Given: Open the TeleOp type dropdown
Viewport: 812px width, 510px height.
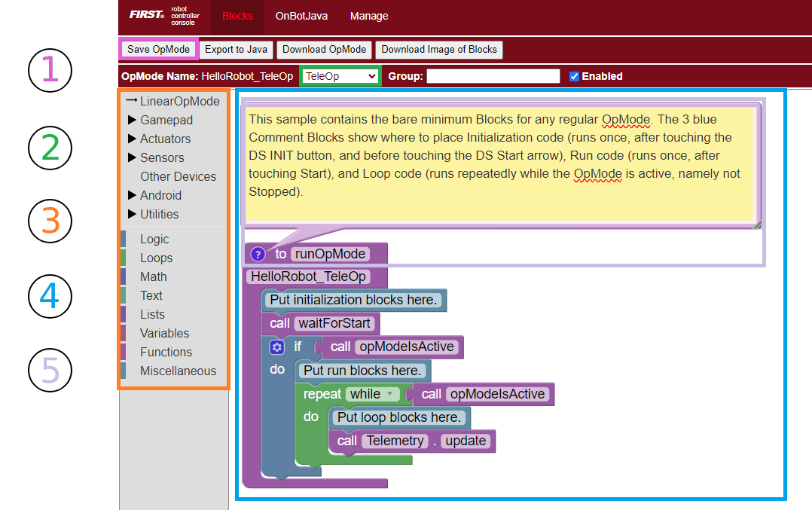Looking at the screenshot, I should point(340,76).
